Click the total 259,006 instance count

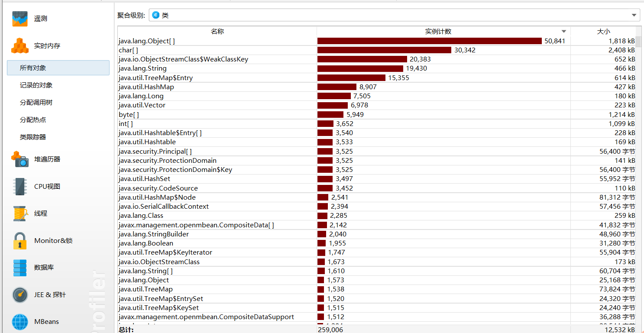coord(330,330)
